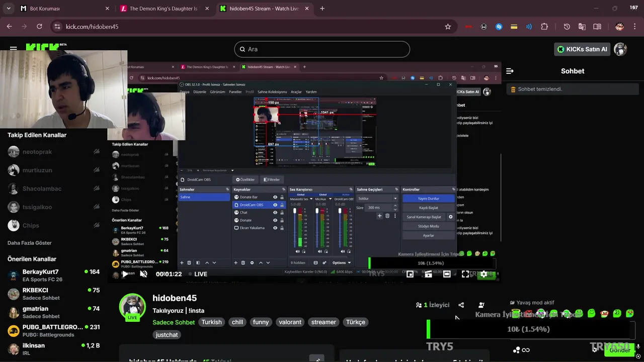Adjust the Masaüstü Ses volume fader in OBS
Viewport: 644px width, 362px height.
point(295,212)
